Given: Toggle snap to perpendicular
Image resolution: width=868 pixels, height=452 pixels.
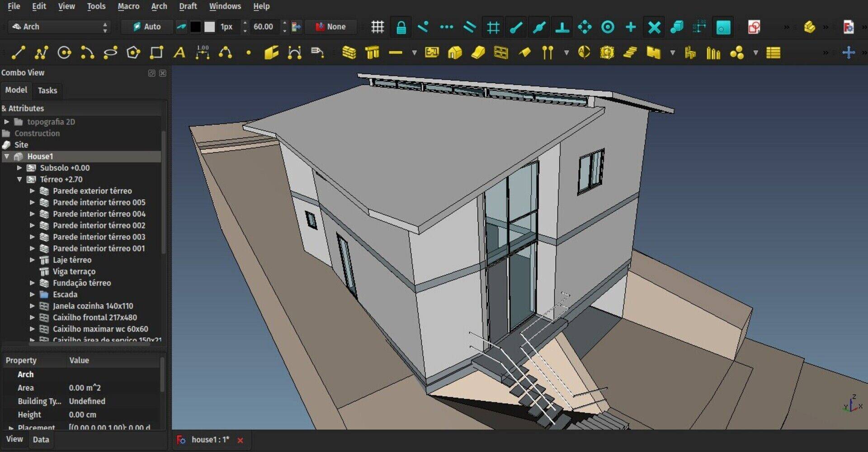Looking at the screenshot, I should click(562, 27).
